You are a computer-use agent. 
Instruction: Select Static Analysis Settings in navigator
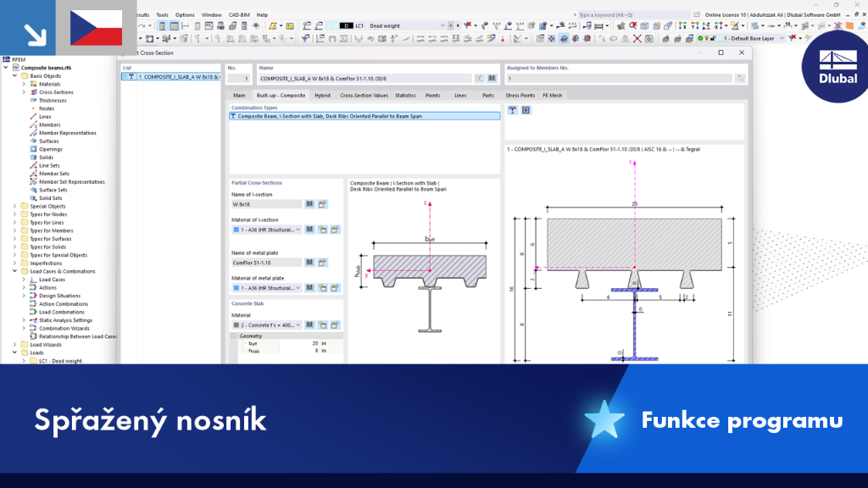pos(65,320)
